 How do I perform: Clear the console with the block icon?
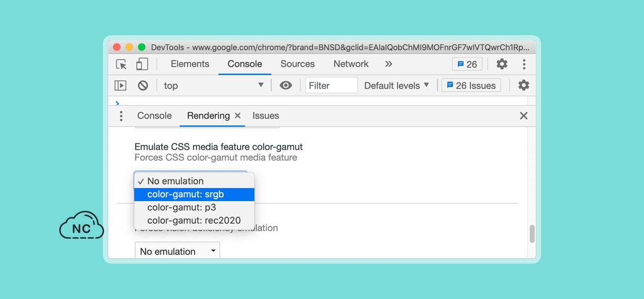click(x=143, y=86)
